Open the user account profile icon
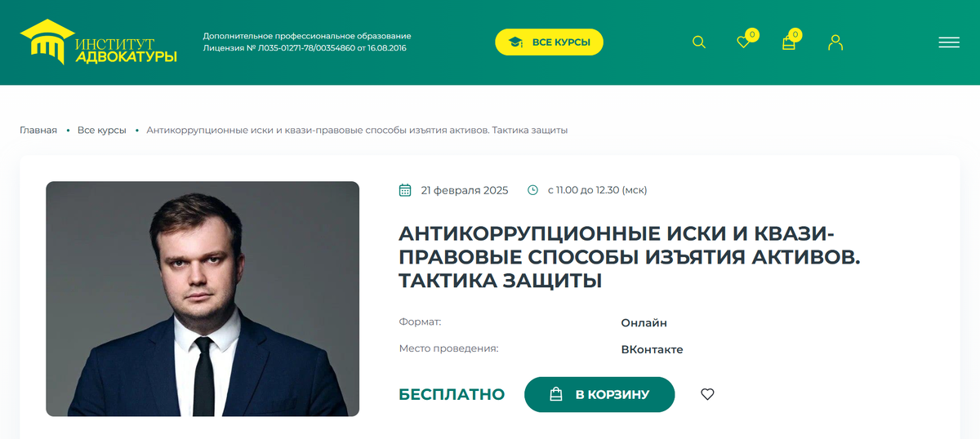This screenshot has width=980, height=439. 835,42
